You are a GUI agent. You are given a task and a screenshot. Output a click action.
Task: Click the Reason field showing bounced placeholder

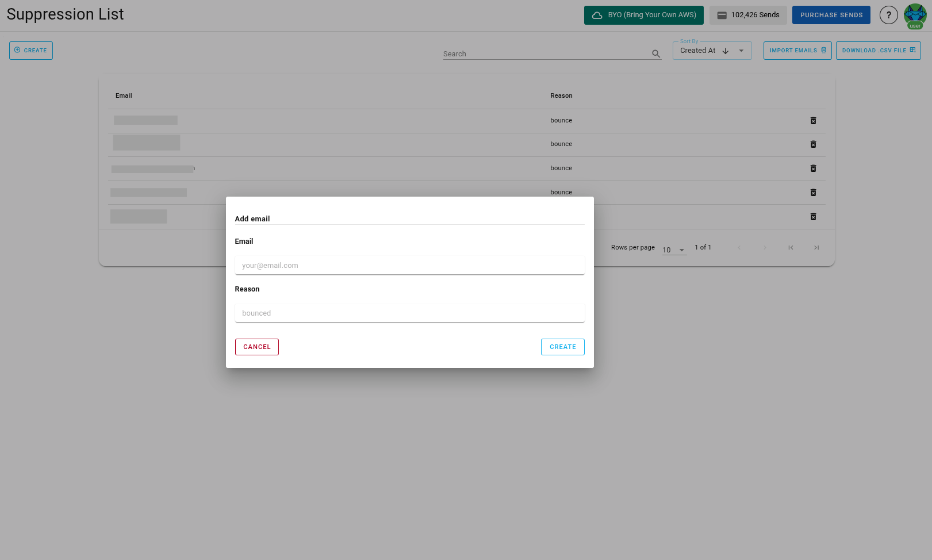(409, 313)
